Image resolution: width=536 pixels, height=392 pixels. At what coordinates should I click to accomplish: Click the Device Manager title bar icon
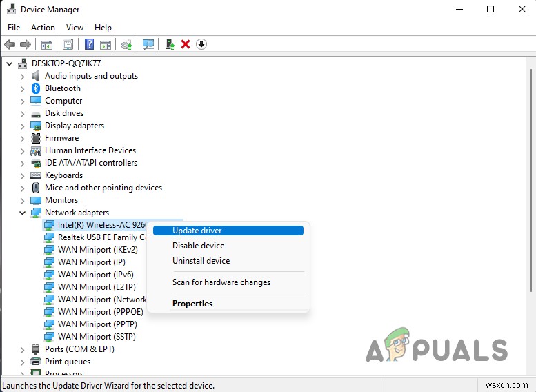coord(11,9)
